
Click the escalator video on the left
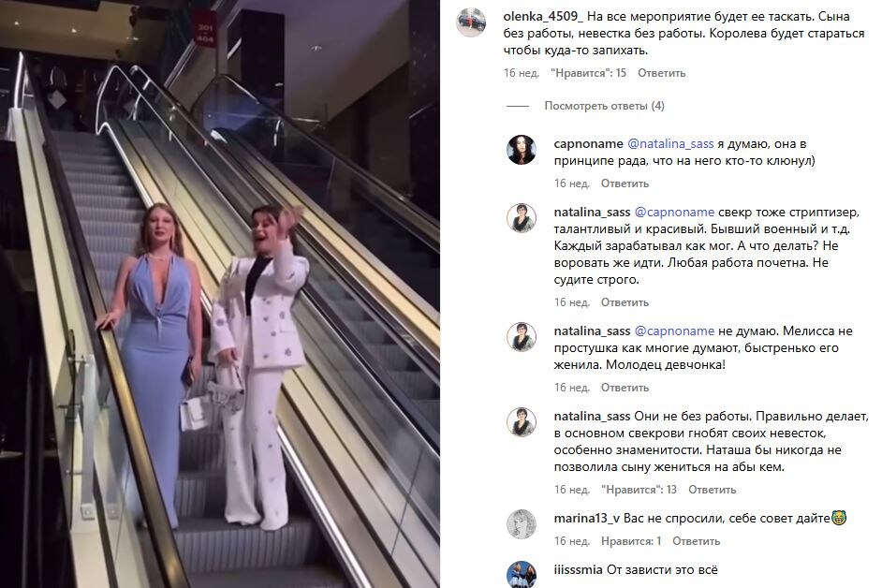(x=220, y=294)
